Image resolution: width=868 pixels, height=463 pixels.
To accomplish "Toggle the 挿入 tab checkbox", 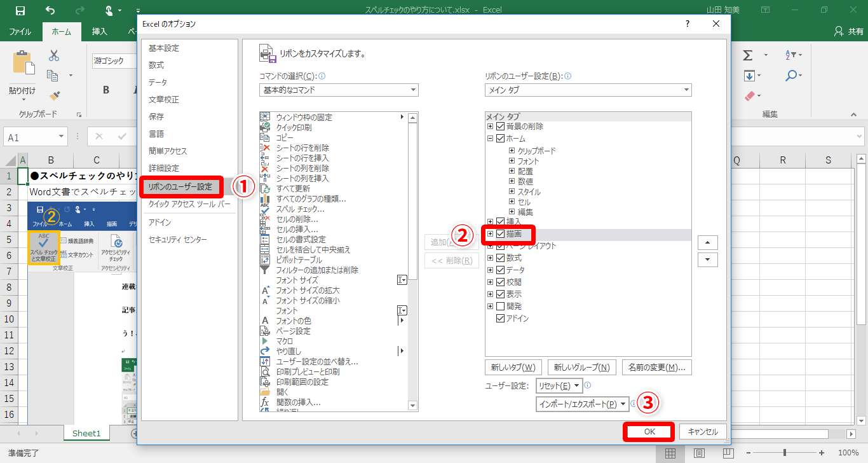I will 500,221.
